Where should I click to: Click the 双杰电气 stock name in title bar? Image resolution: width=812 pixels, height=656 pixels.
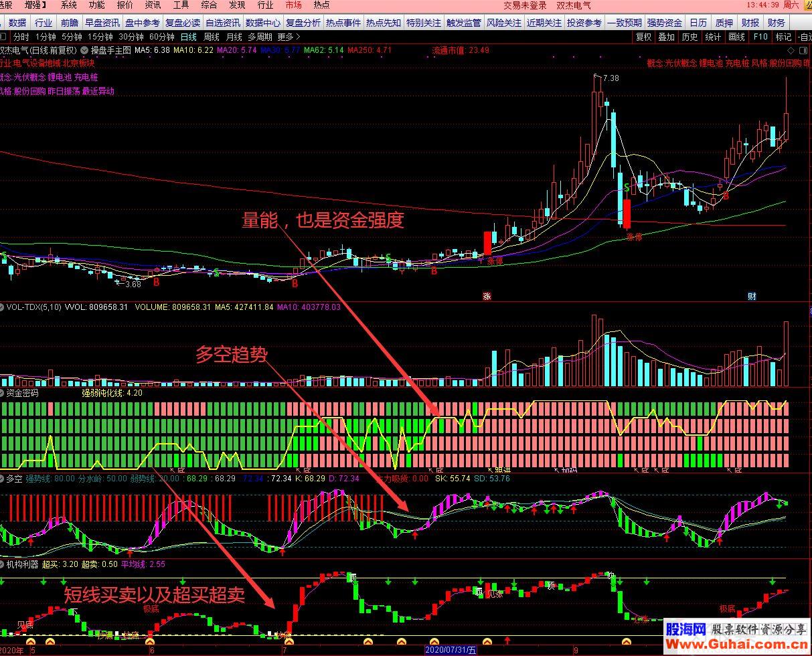(574, 5)
